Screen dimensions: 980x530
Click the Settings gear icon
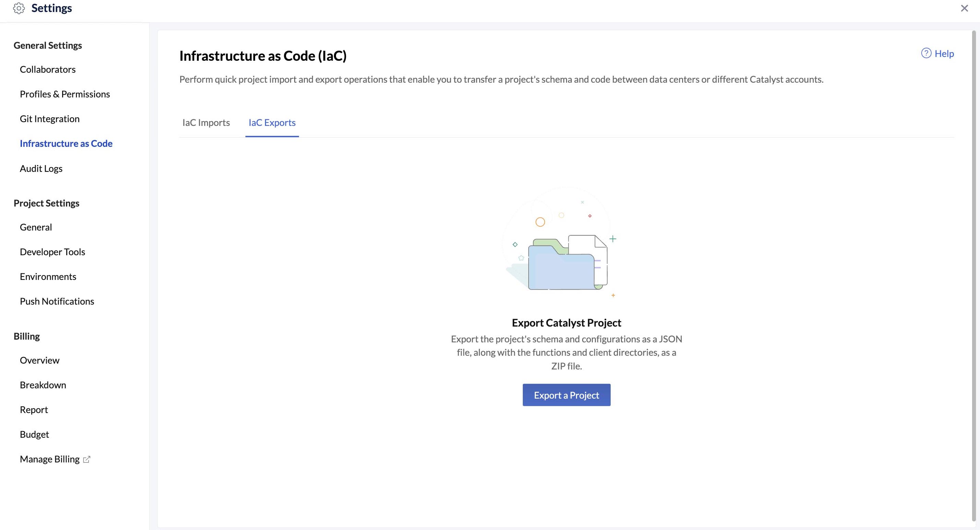20,8
